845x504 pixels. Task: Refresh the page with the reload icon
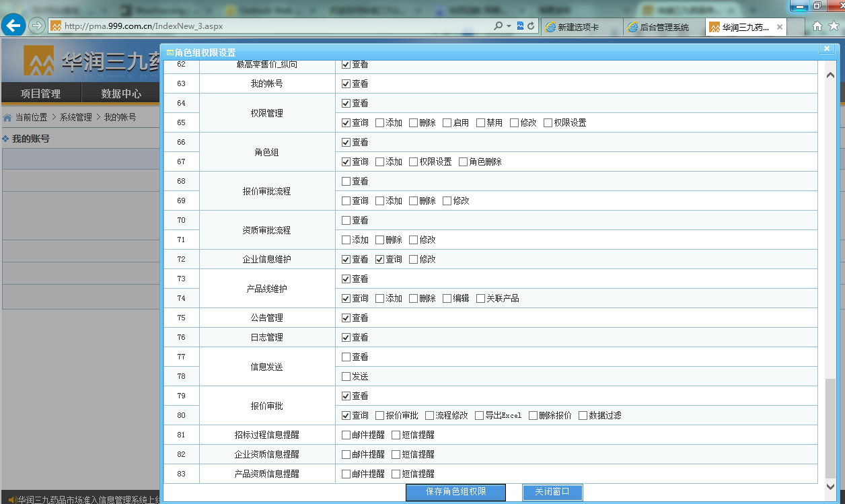click(x=531, y=26)
